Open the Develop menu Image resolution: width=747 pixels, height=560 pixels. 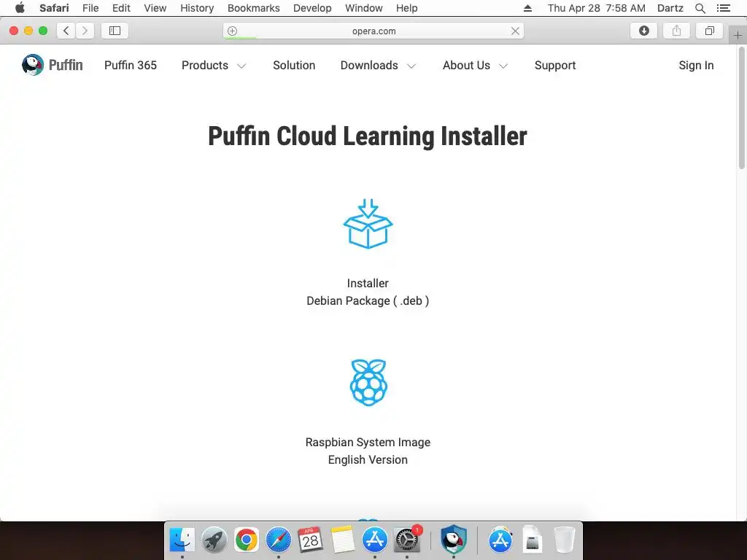(x=312, y=8)
